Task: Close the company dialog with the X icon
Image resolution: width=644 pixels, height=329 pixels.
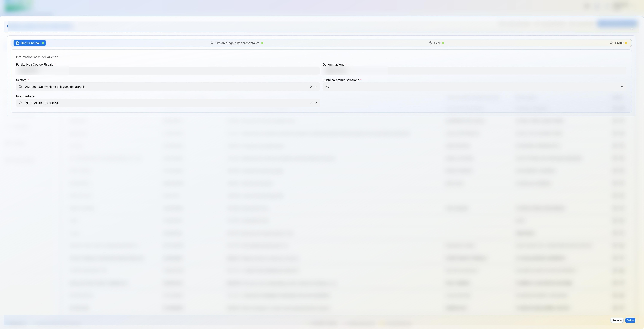Action: point(632,28)
